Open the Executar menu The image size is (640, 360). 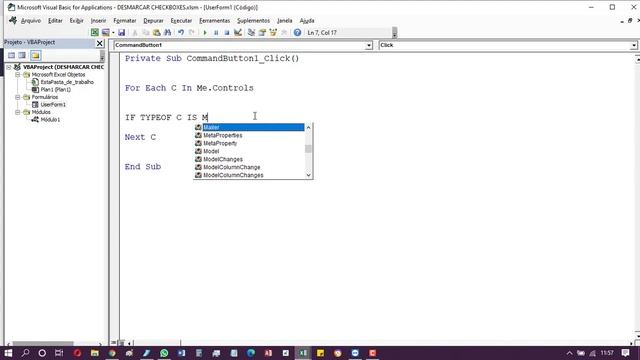tap(181, 21)
